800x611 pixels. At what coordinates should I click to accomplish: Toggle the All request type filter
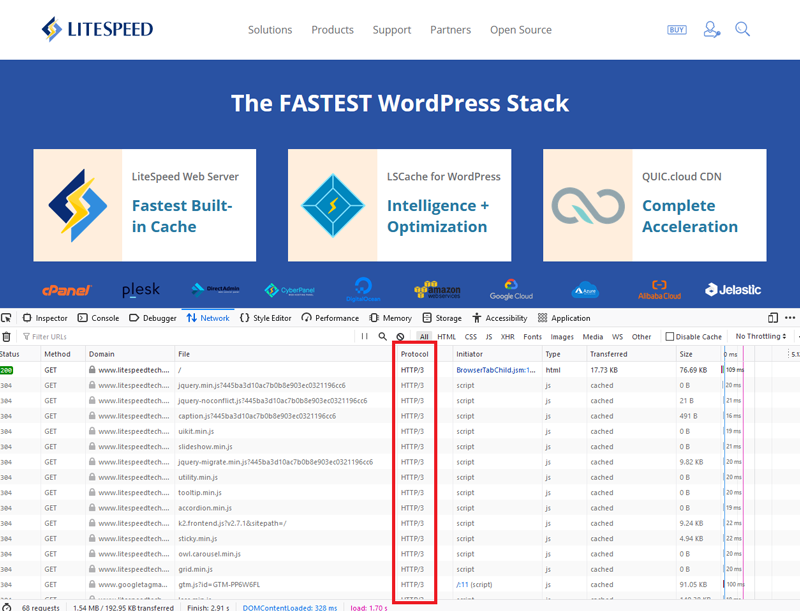click(x=424, y=337)
